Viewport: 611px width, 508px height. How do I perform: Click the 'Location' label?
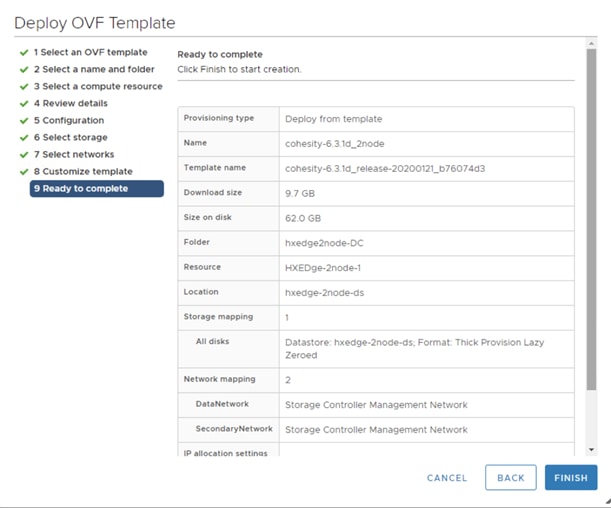[x=201, y=292]
